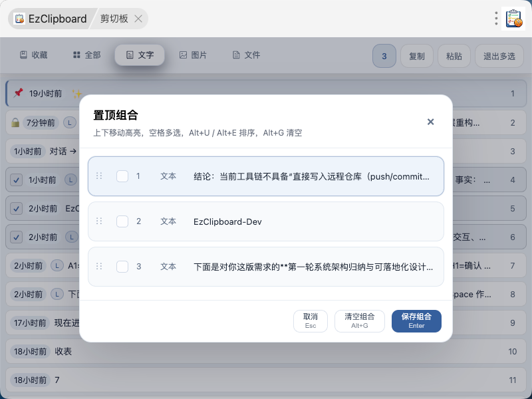This screenshot has width=532, height=399.
Task: Check the checkbox for item 1 结论
Action: point(122,176)
